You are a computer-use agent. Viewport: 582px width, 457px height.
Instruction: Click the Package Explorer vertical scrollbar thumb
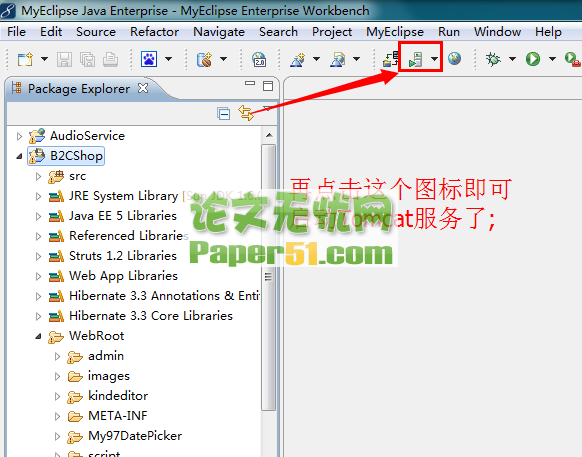pyautogui.click(x=268, y=277)
